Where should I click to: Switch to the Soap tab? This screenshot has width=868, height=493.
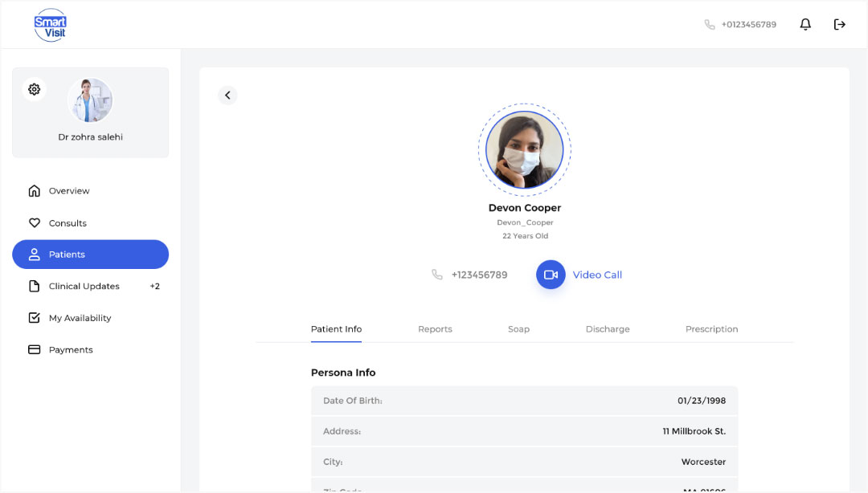[518, 329]
